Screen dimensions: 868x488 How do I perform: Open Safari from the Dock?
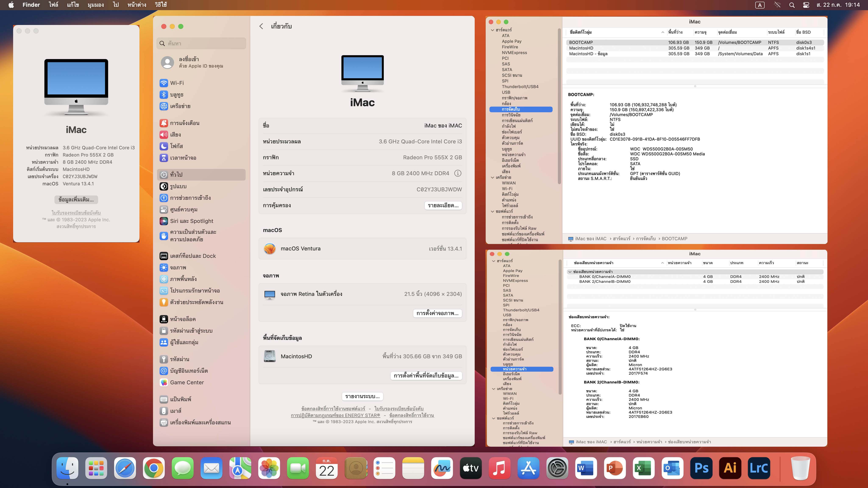click(x=125, y=468)
